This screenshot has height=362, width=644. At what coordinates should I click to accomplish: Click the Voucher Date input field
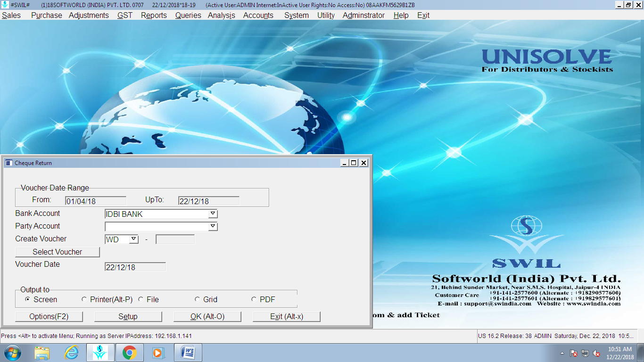coord(135,267)
